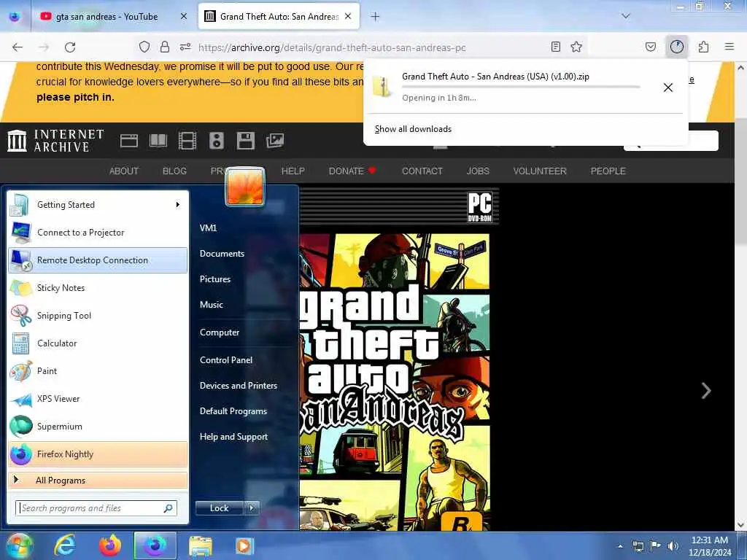Open new tab with plus button
Viewport: 747px width, 560px height.
point(376,17)
